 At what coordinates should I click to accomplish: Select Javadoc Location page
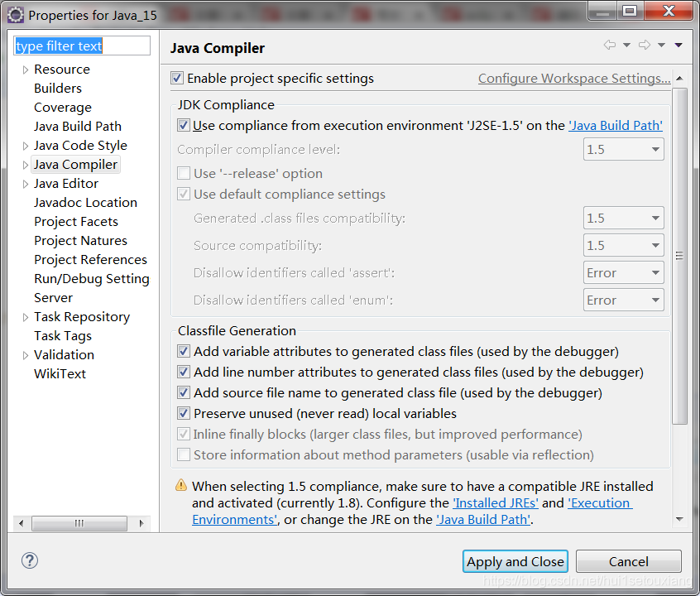(85, 202)
